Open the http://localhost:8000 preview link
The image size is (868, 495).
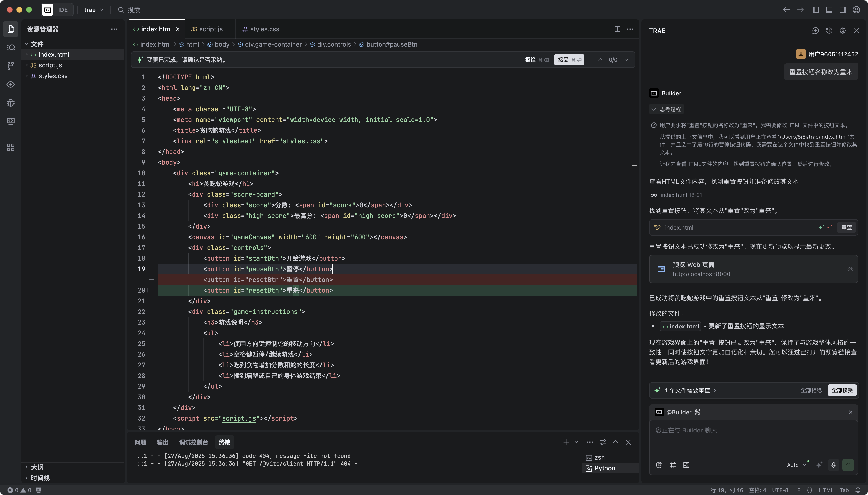coord(701,274)
